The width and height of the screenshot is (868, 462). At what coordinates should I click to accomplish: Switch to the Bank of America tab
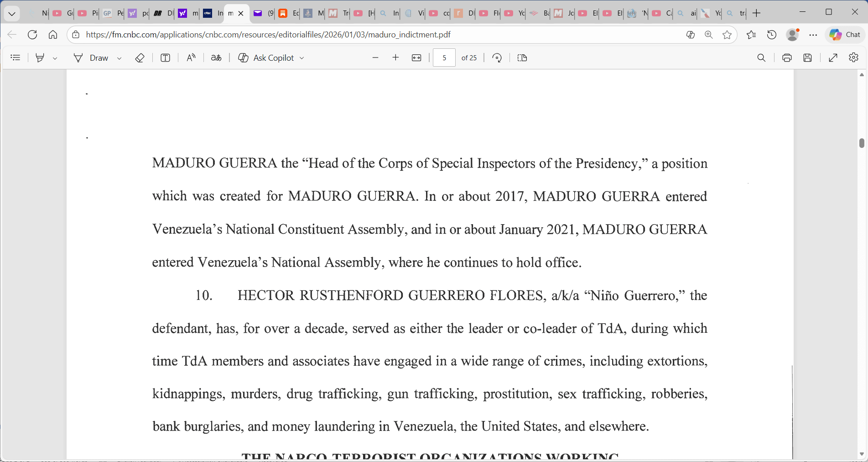click(x=539, y=13)
